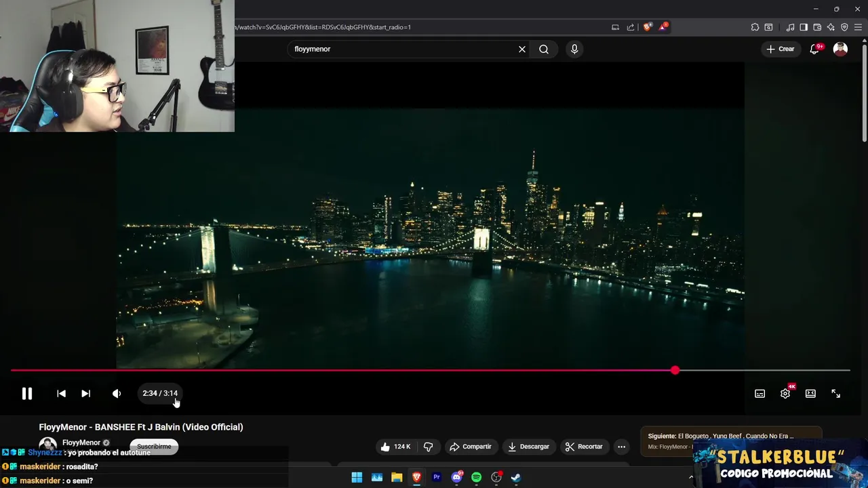Open the Brave VPN shield icon
The width and height of the screenshot is (868, 488).
[x=844, y=27]
